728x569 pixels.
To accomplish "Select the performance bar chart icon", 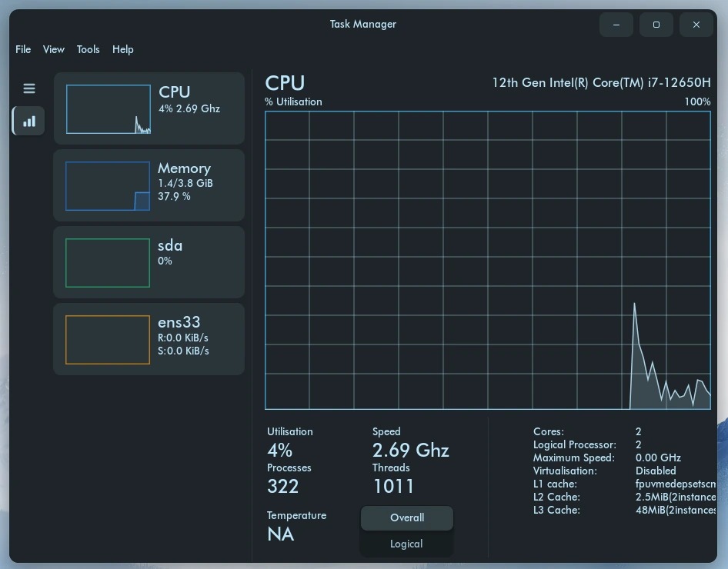I will (x=28, y=121).
